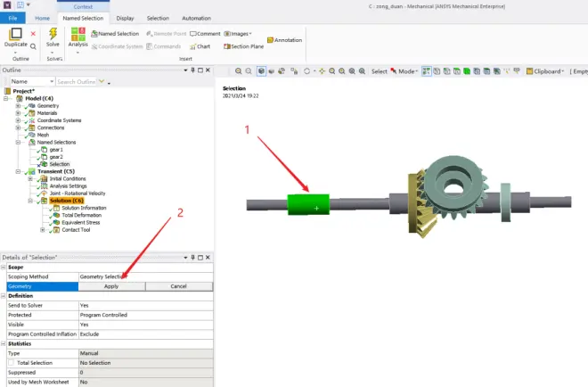The width and height of the screenshot is (588, 387).
Task: Click the shaded exterior view cube icon
Action: point(261,71)
